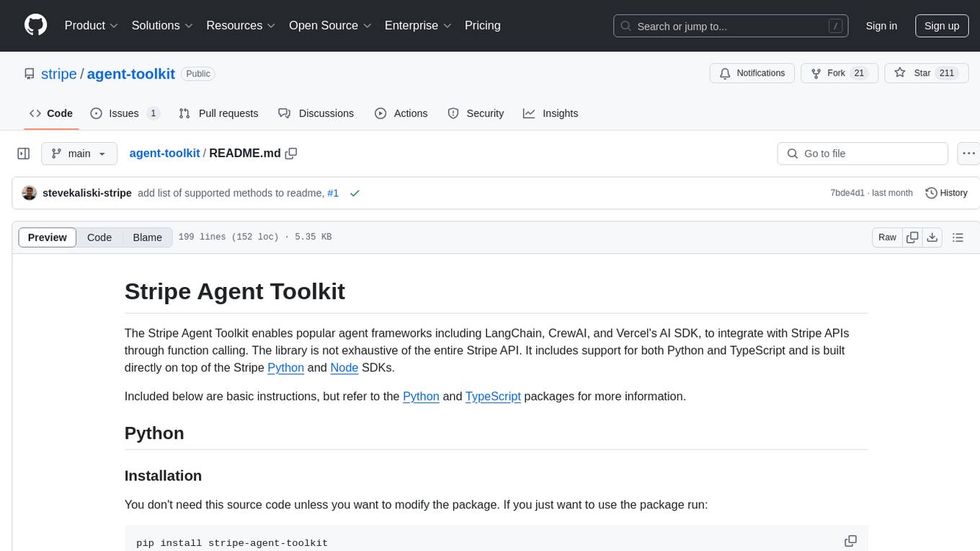
Task: Open stevekaliski-stripe avatar
Action: [30, 193]
